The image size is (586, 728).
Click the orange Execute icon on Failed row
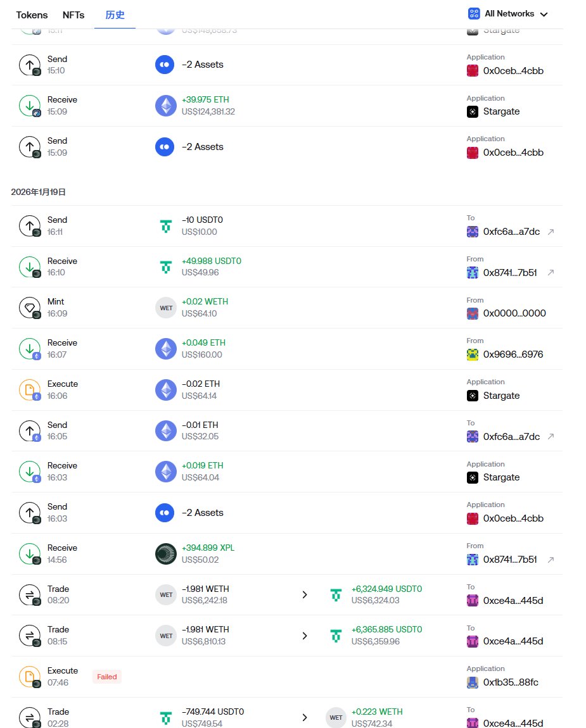(30, 677)
